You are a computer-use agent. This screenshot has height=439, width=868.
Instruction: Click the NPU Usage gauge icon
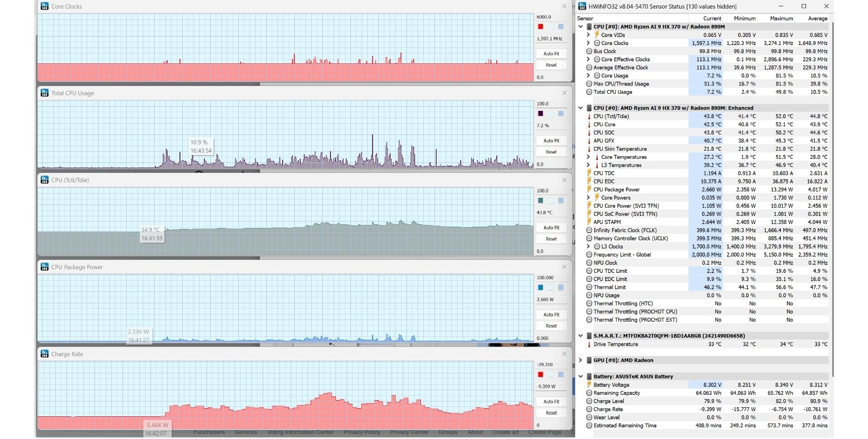(589, 296)
